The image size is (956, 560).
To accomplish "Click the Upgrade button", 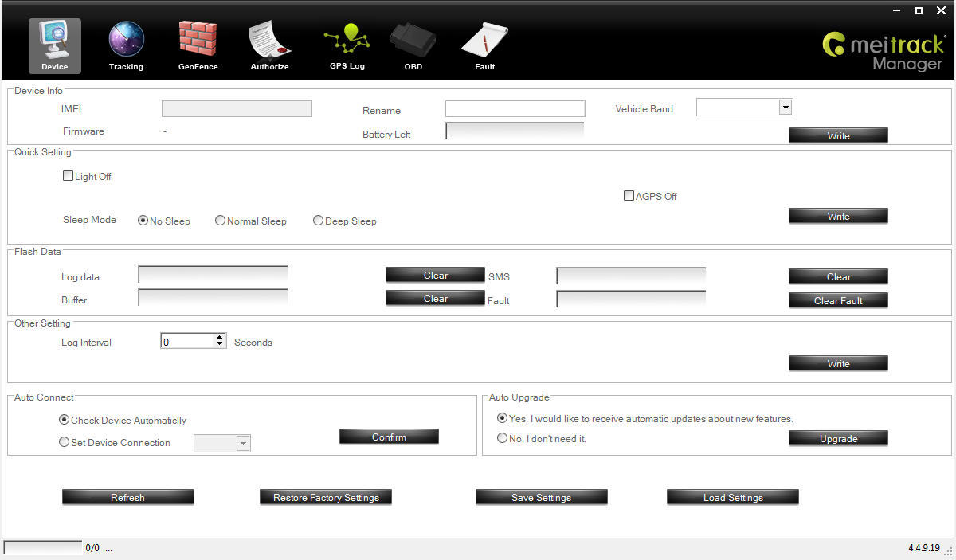I will point(838,439).
